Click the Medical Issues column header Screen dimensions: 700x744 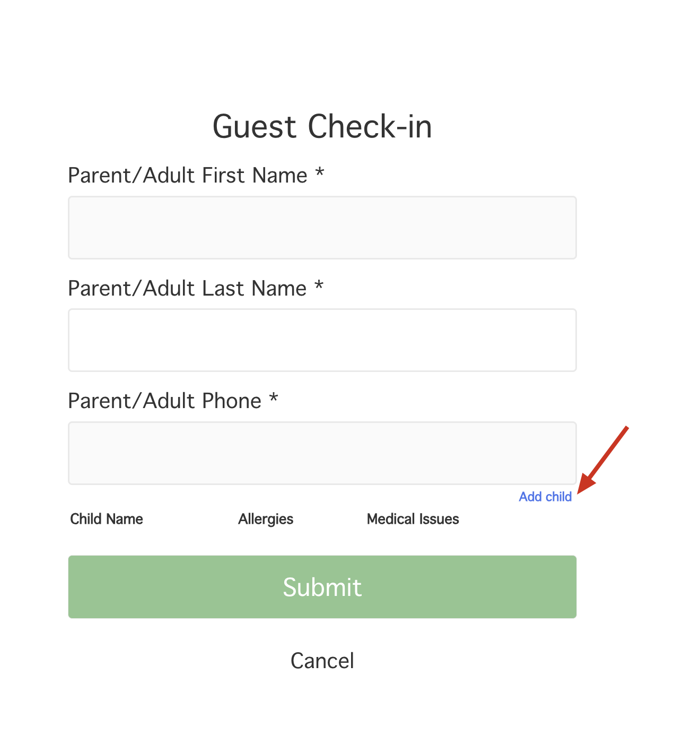click(413, 519)
